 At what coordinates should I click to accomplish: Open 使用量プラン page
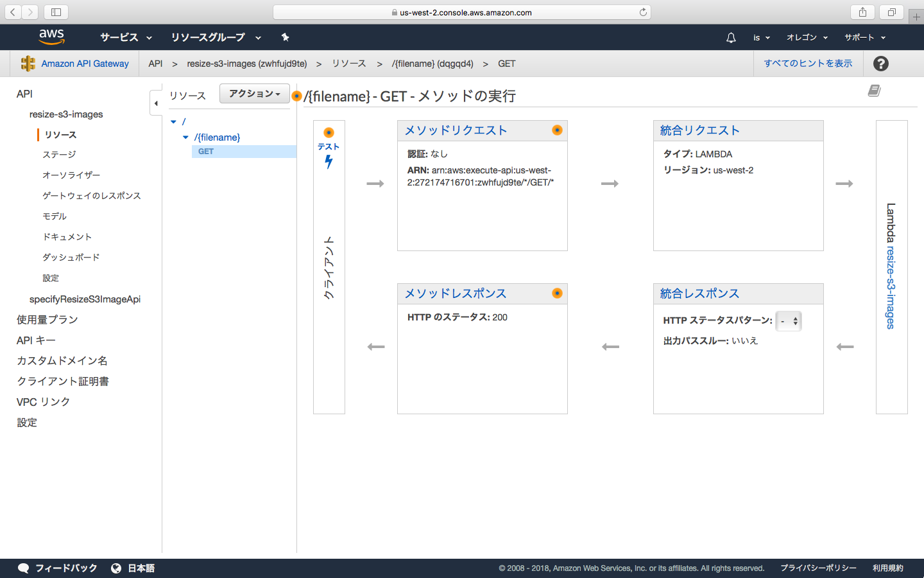[x=47, y=320]
